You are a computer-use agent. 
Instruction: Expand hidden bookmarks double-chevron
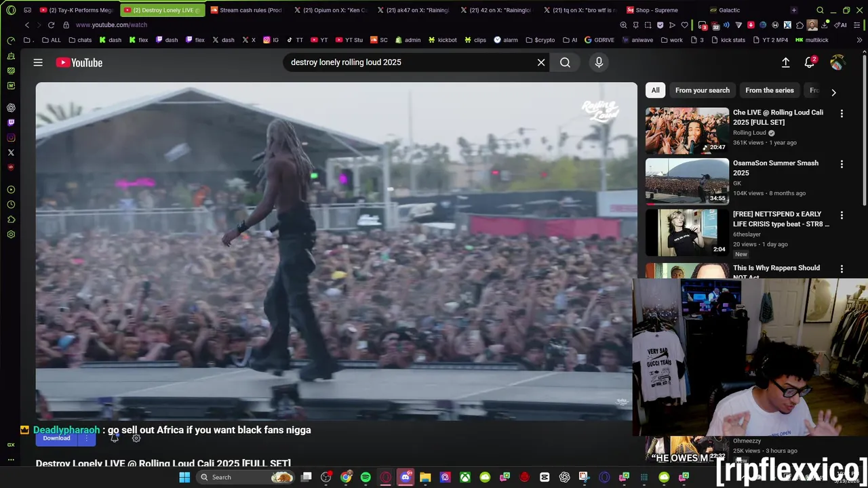[x=860, y=40]
